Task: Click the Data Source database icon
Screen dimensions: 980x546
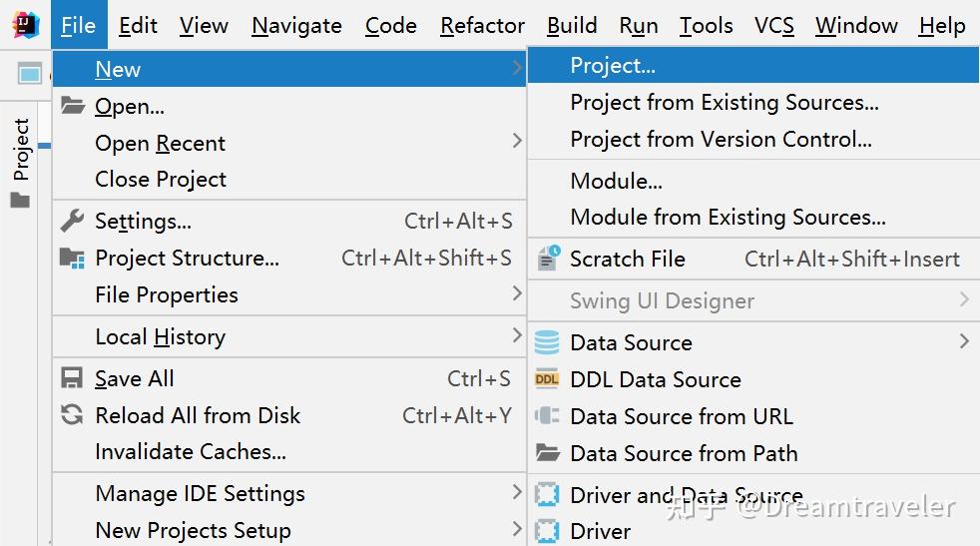Action: coord(547,342)
